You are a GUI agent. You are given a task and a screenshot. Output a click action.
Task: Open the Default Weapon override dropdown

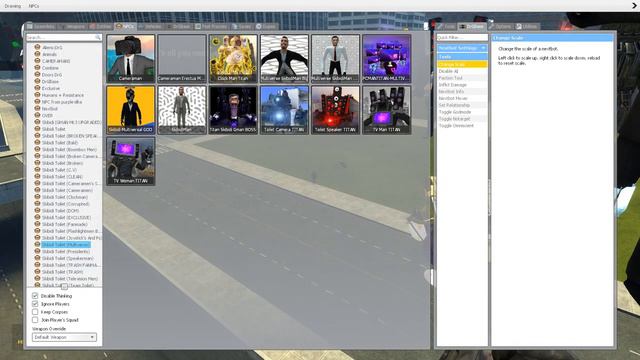(x=64, y=337)
